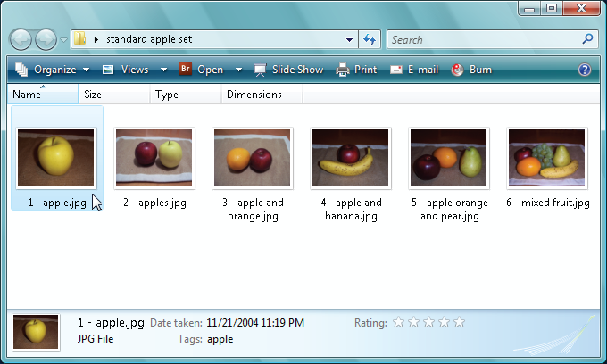Click the JPG File type text in details pane

96,339
